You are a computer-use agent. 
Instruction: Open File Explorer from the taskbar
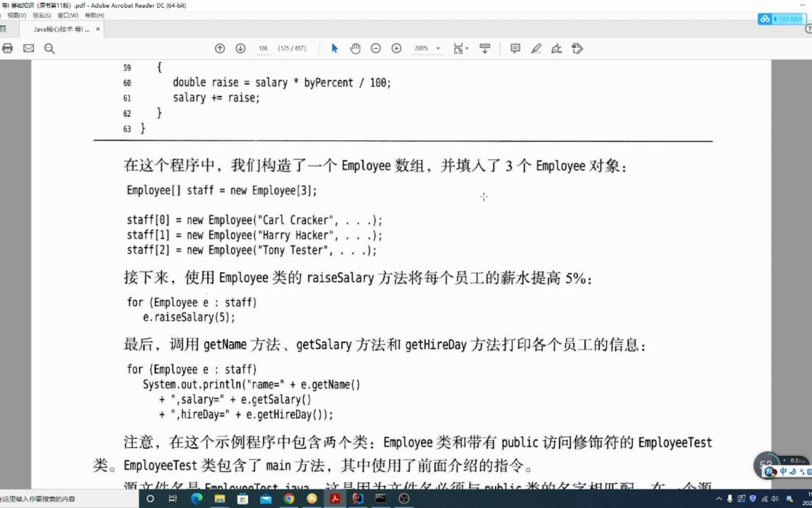(219, 499)
